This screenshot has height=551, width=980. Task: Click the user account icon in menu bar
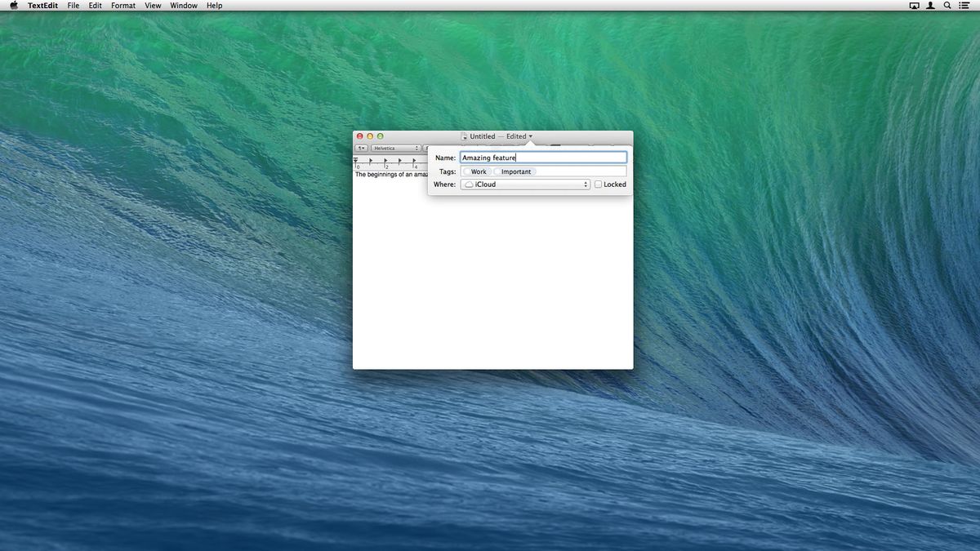[x=930, y=6]
